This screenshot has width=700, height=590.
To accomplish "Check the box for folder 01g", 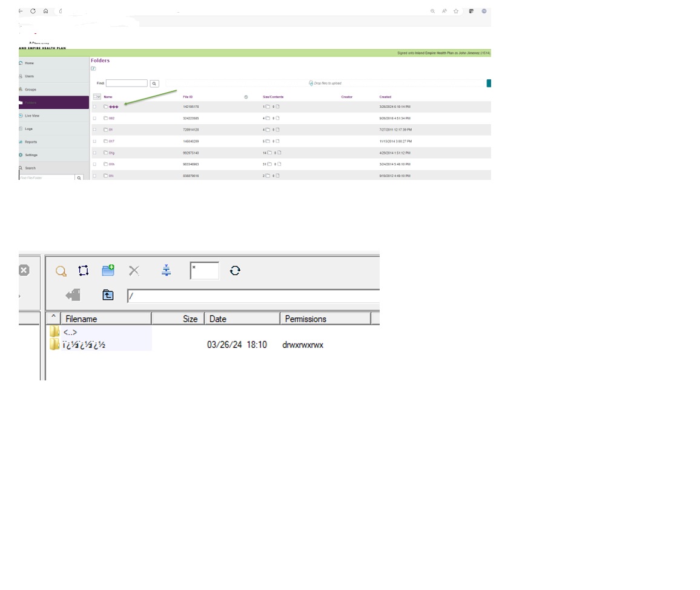I will (x=94, y=153).
